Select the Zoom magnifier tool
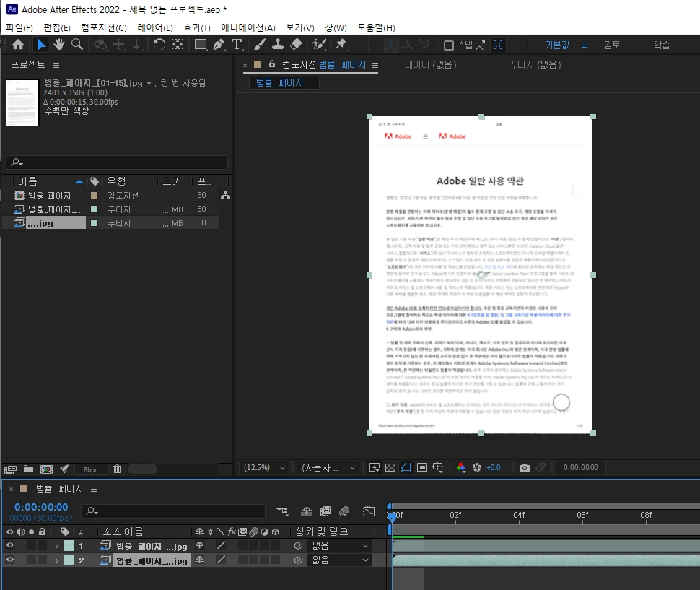Image resolution: width=700 pixels, height=590 pixels. pyautogui.click(x=77, y=45)
